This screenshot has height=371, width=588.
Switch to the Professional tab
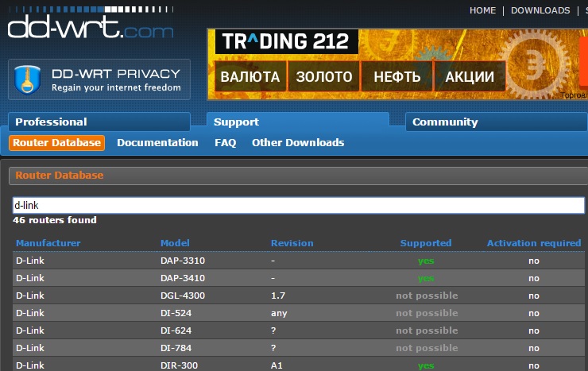tap(99, 122)
